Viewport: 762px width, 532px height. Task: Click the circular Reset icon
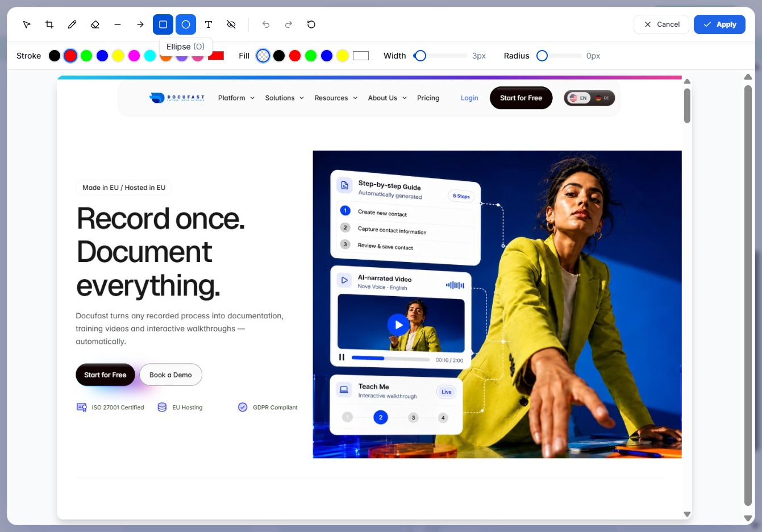[311, 24]
